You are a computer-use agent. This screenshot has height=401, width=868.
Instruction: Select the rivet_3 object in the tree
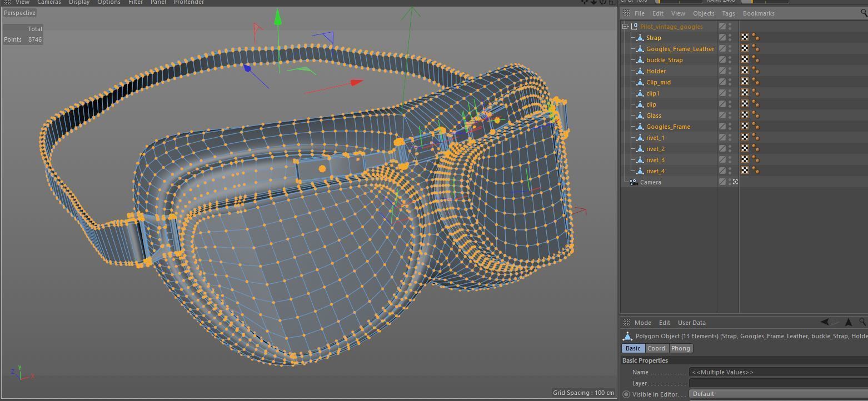tap(655, 160)
